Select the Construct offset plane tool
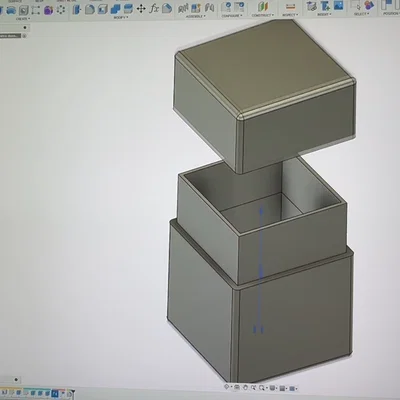The width and height of the screenshot is (400, 400). pyautogui.click(x=263, y=7)
